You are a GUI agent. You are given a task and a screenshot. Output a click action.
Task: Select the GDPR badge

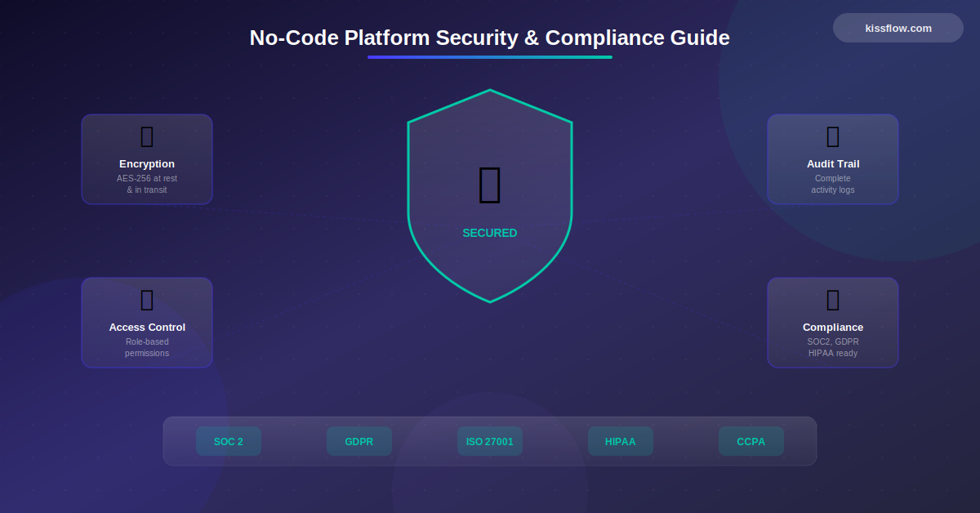359,441
